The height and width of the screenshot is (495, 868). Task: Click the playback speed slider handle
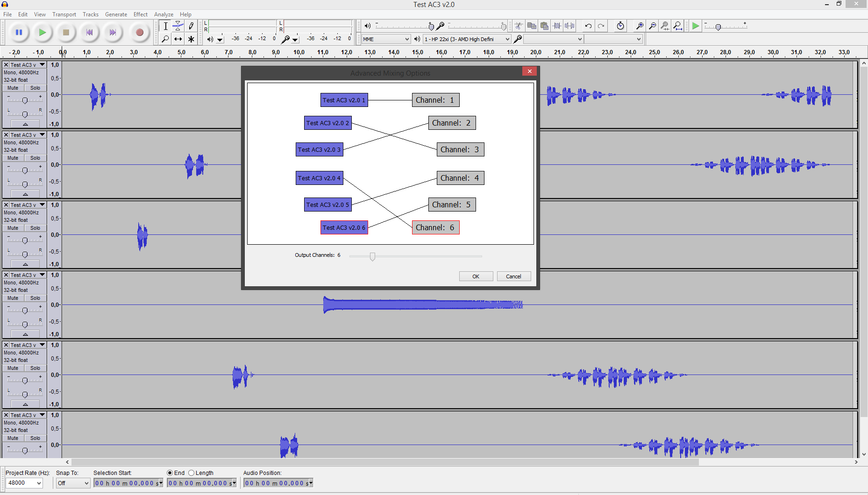coord(718,27)
